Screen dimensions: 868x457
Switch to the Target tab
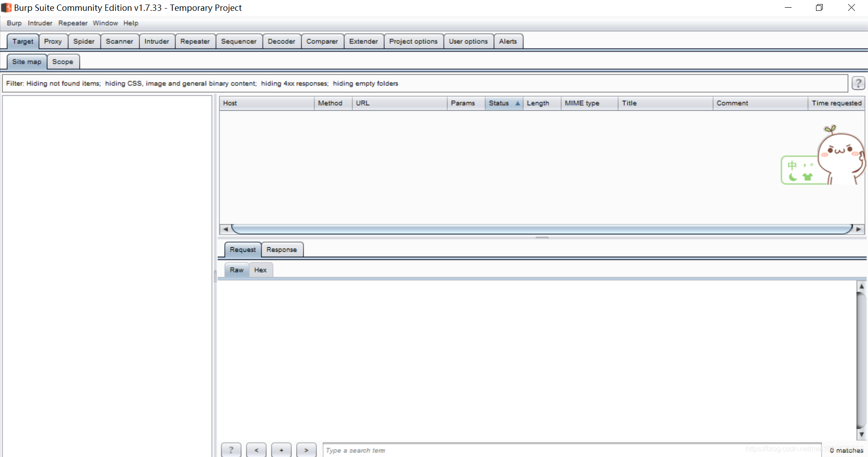(x=23, y=41)
